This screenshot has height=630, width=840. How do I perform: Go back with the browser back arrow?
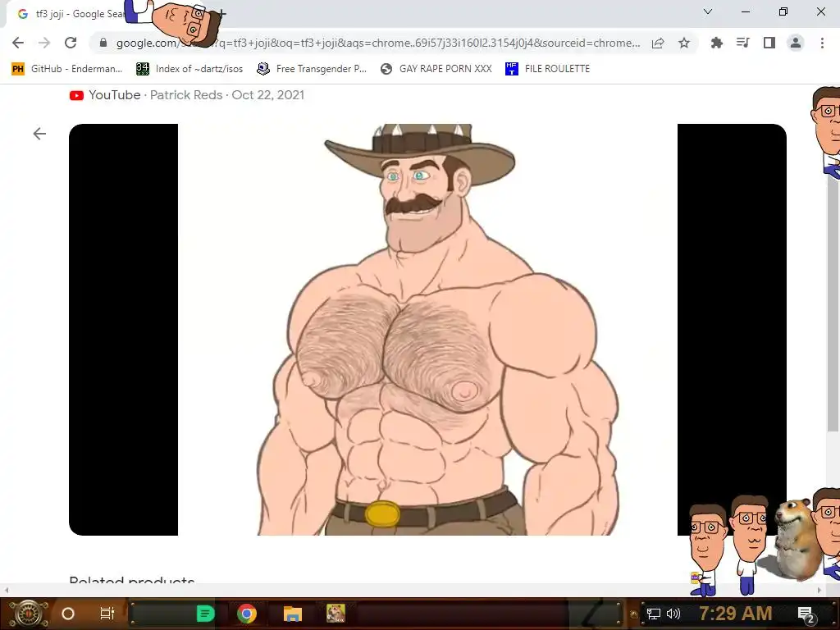(x=18, y=43)
